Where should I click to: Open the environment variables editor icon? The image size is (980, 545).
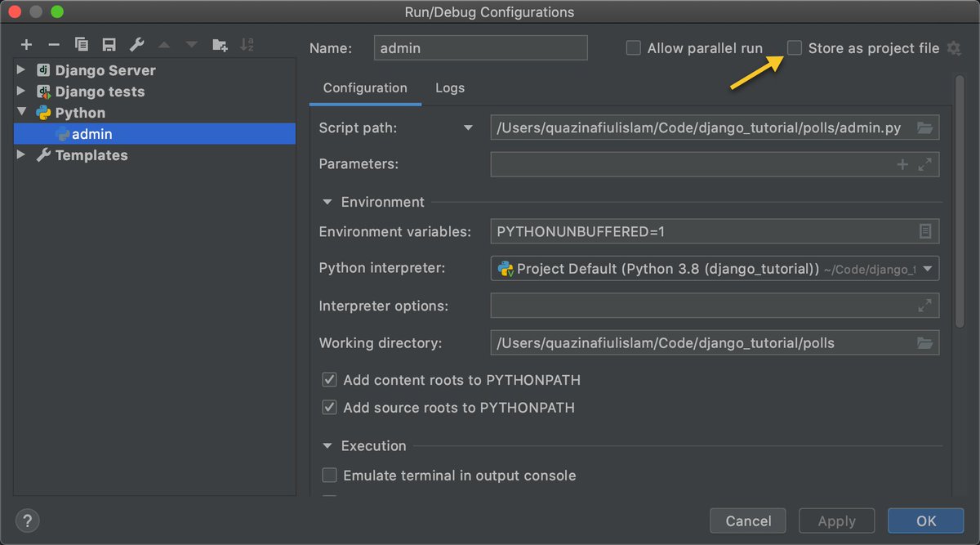click(925, 231)
